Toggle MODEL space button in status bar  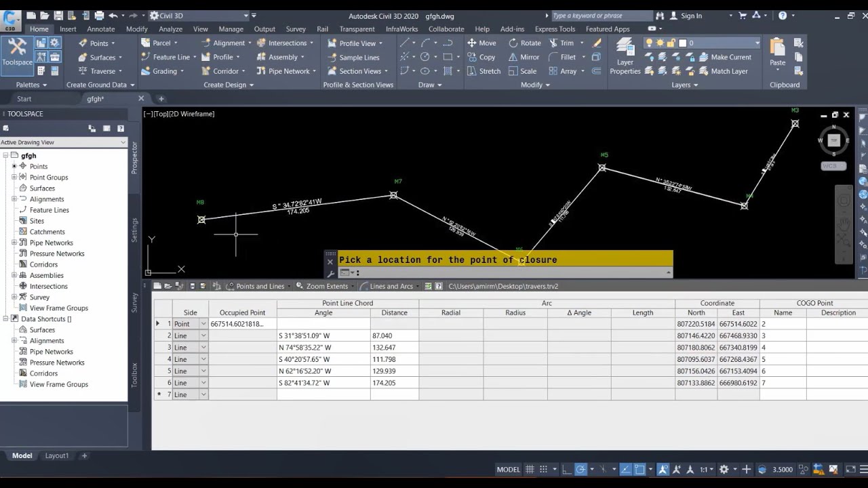[509, 469]
